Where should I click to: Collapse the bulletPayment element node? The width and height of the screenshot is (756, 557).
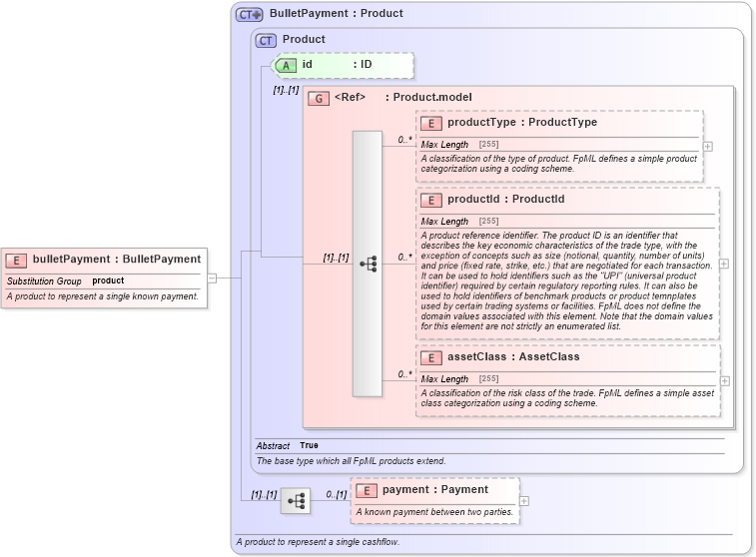click(212, 278)
